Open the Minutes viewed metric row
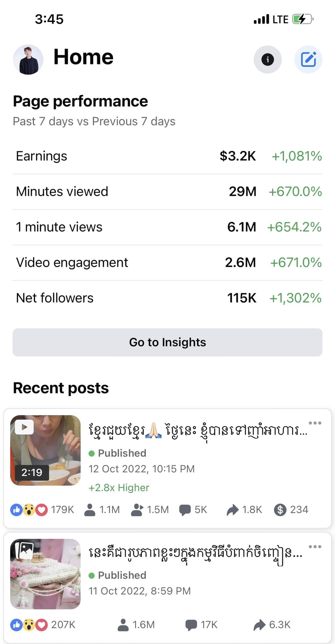 [x=167, y=192]
